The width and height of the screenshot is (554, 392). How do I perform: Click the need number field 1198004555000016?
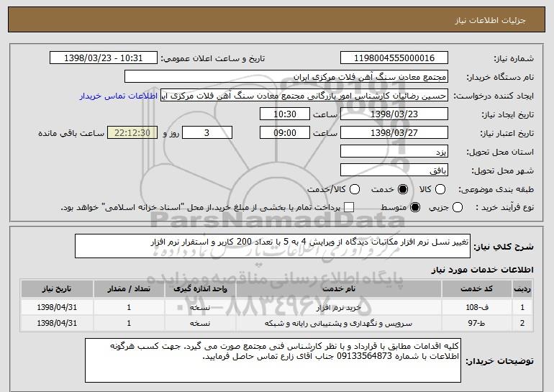(x=394, y=58)
